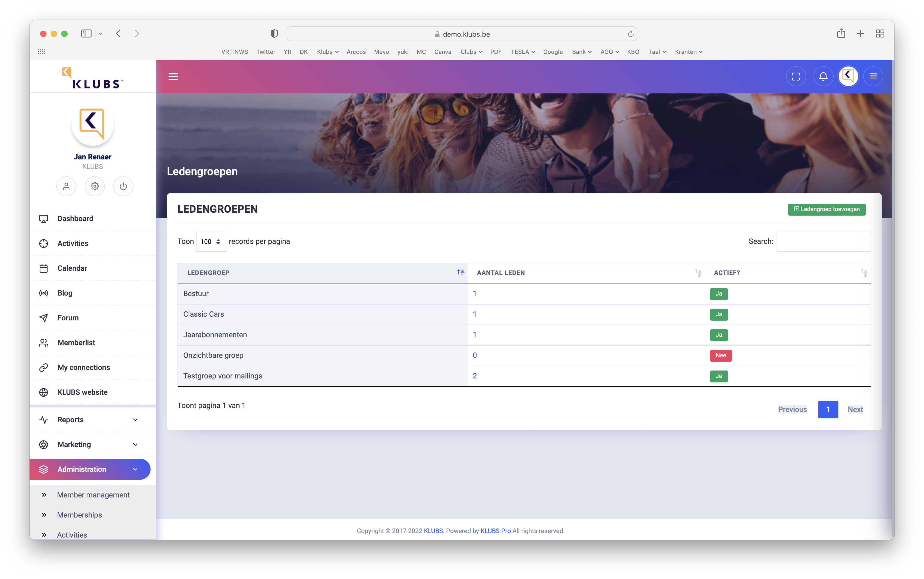
Task: Open Member management submenu item
Action: (x=93, y=495)
